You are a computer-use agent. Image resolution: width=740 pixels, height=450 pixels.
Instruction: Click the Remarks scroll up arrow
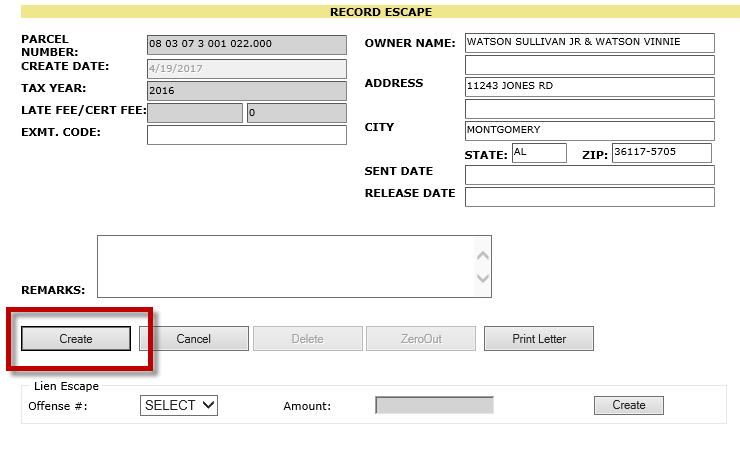coord(483,256)
